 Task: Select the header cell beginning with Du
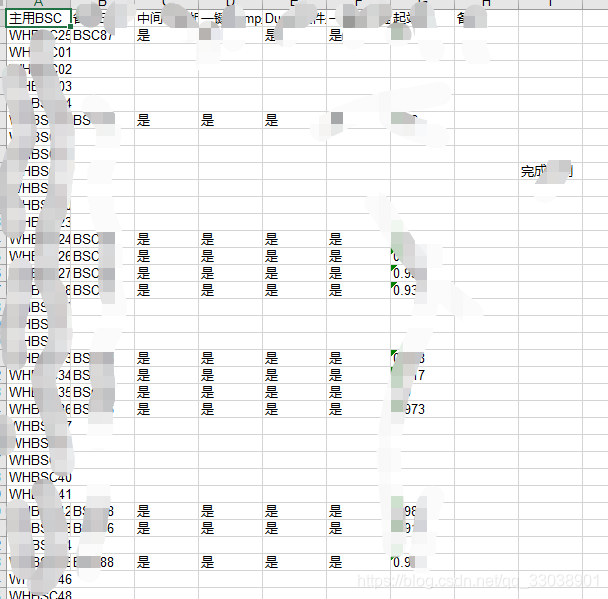coord(294,18)
